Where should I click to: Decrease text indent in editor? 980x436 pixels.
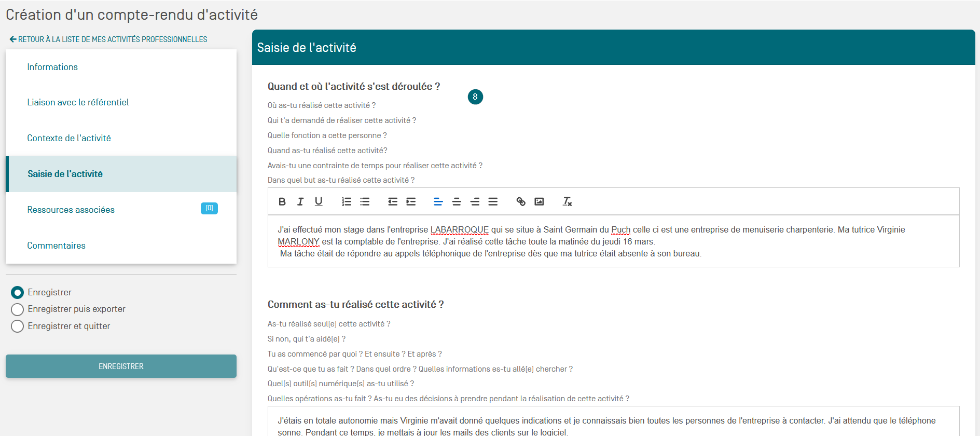tap(393, 201)
